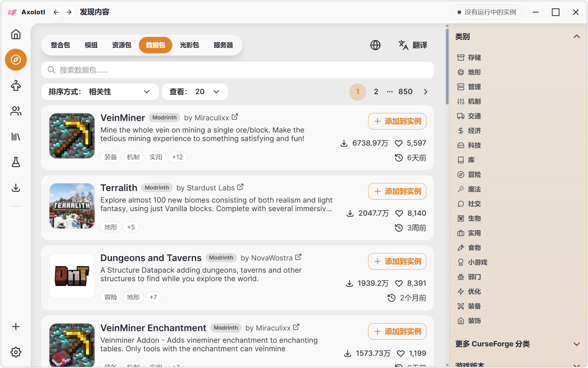Click the Axolotl logo icon
The width and height of the screenshot is (588, 368).
click(12, 12)
